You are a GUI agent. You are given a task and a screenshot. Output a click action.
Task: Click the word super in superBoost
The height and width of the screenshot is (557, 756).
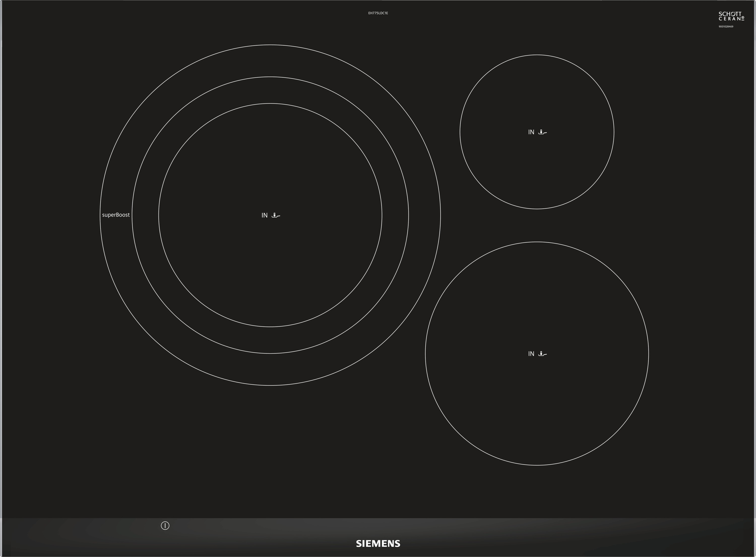[109, 215]
